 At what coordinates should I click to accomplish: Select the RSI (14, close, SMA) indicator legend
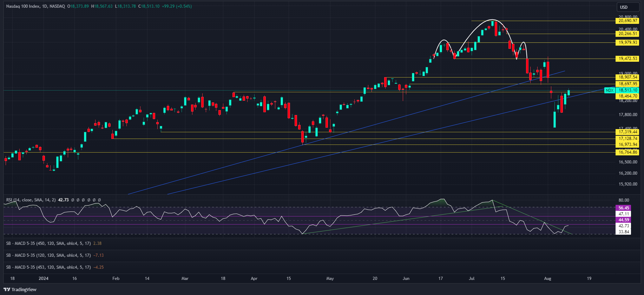tap(31, 200)
